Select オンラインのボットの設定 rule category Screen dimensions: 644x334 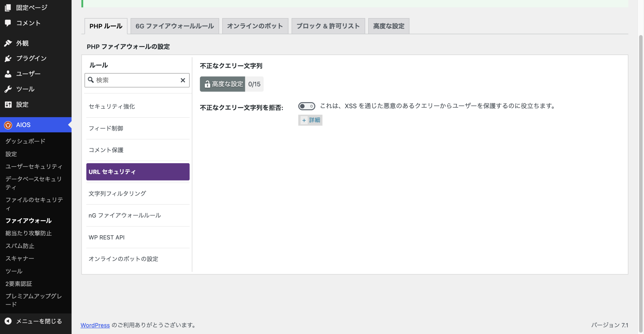(138, 259)
